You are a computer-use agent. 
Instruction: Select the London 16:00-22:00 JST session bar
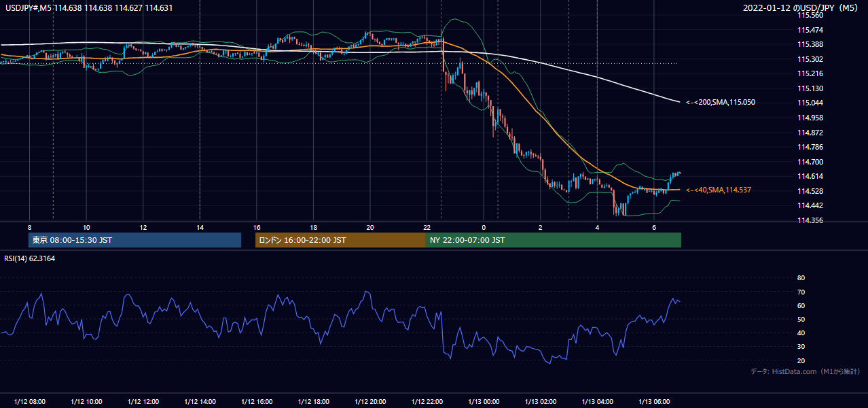[340, 240]
